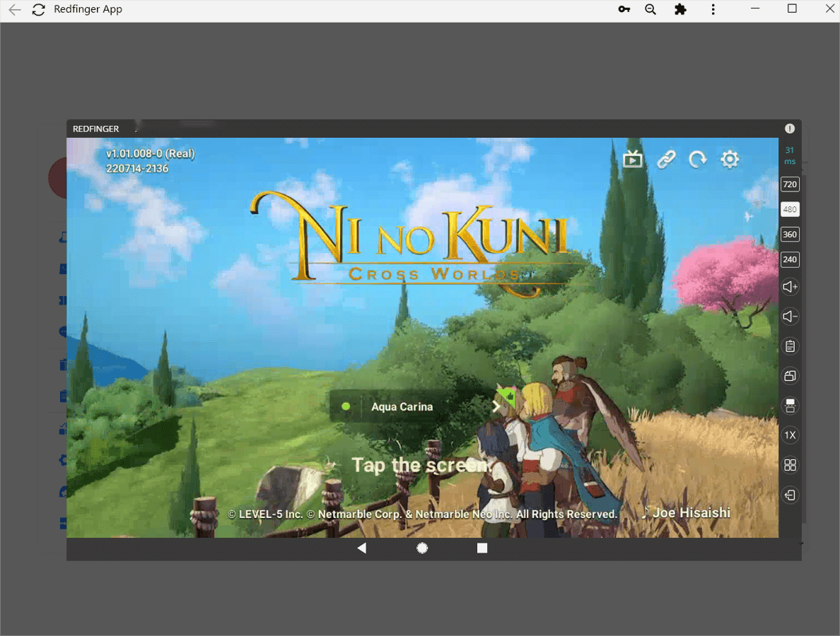Set stream quality to 240

(790, 259)
